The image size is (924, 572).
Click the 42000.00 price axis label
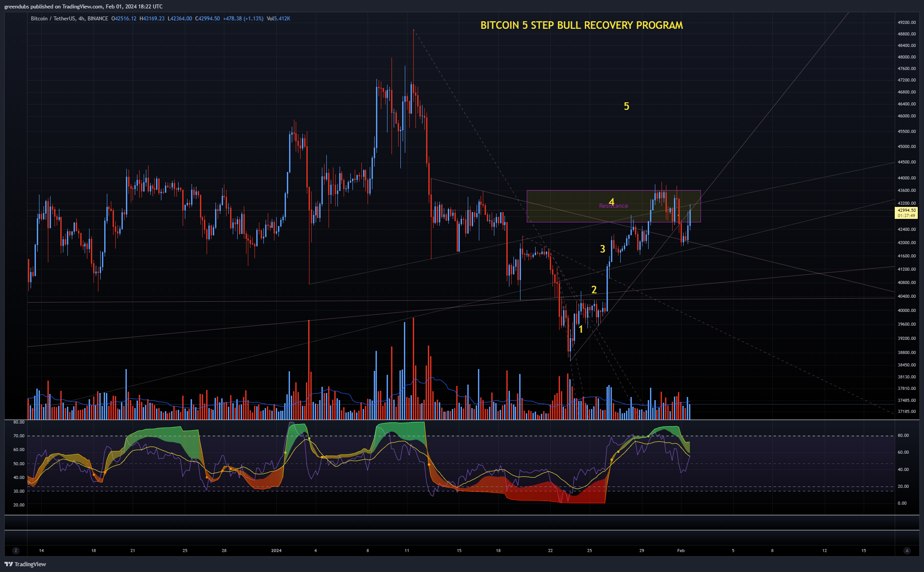(x=907, y=243)
